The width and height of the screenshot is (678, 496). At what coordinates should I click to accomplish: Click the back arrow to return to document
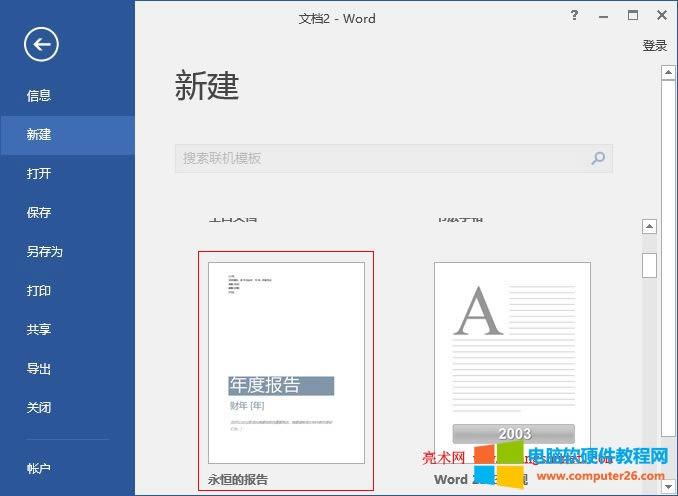pyautogui.click(x=41, y=44)
